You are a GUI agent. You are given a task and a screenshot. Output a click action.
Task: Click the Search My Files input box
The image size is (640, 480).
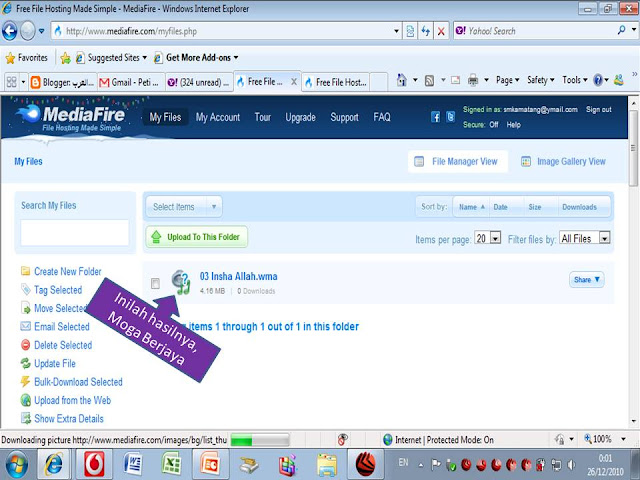75,233
